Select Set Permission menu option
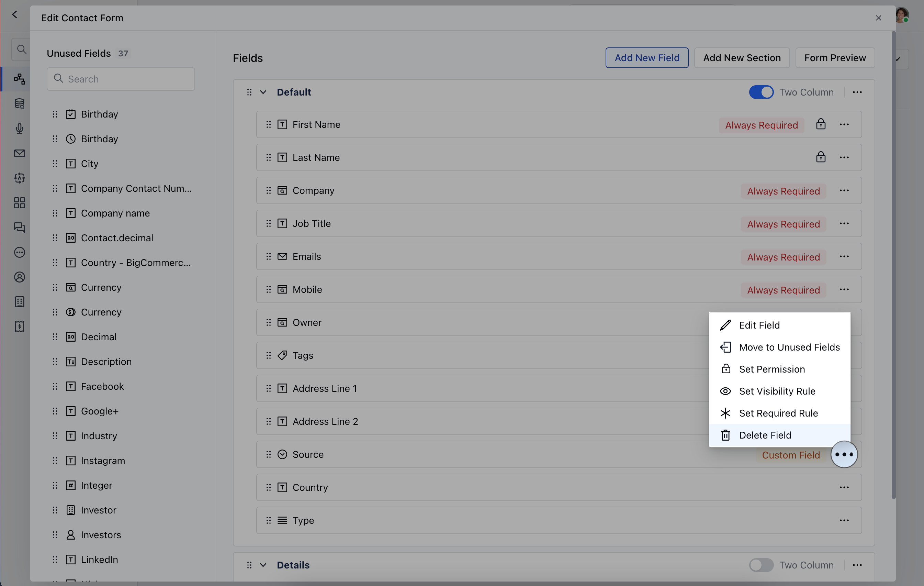This screenshot has width=924, height=586. coord(779,369)
